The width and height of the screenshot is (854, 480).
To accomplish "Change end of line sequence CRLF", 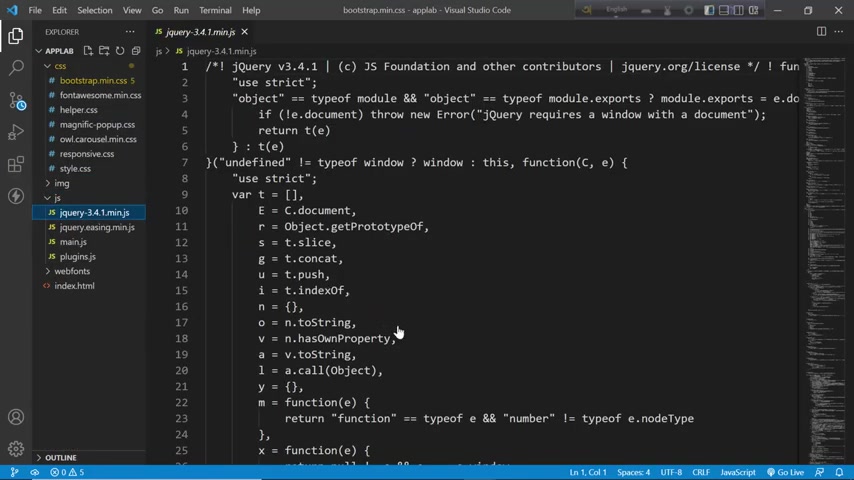I will pyautogui.click(x=701, y=472).
